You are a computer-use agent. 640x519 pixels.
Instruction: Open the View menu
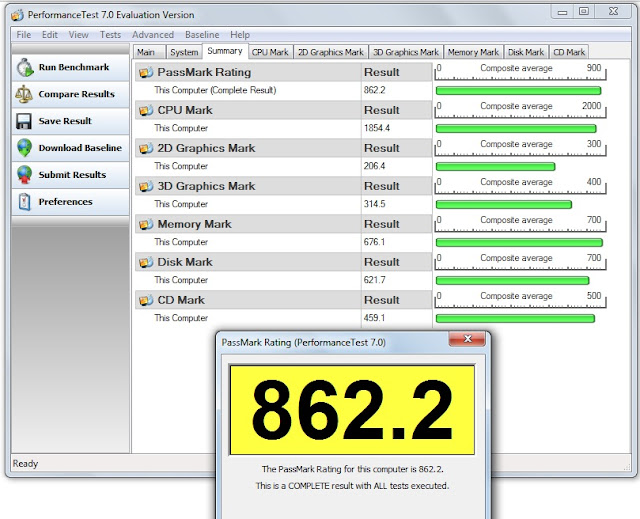78,35
